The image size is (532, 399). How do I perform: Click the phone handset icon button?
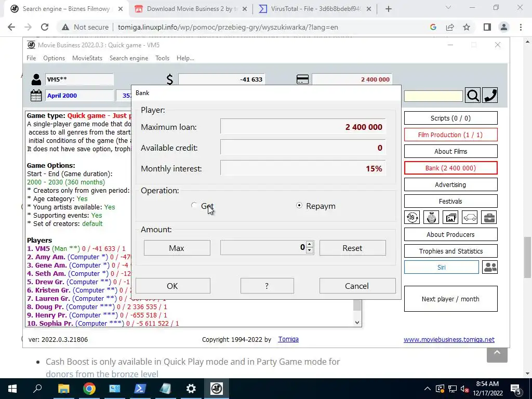coord(489,96)
